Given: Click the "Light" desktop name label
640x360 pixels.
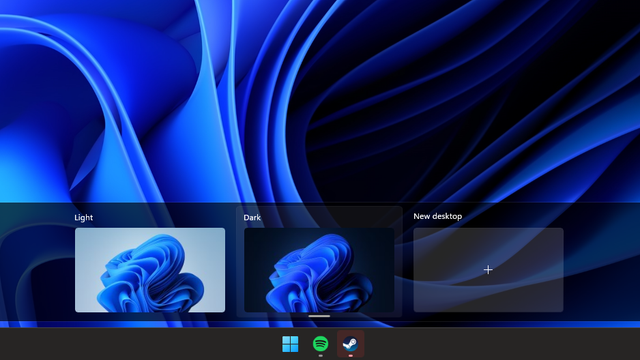Looking at the screenshot, I should coord(84,218).
